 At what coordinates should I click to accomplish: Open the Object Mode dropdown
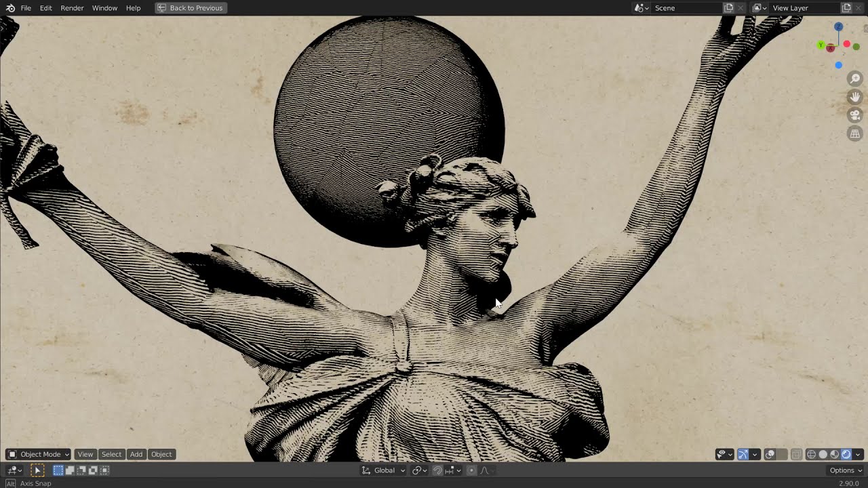(x=38, y=454)
